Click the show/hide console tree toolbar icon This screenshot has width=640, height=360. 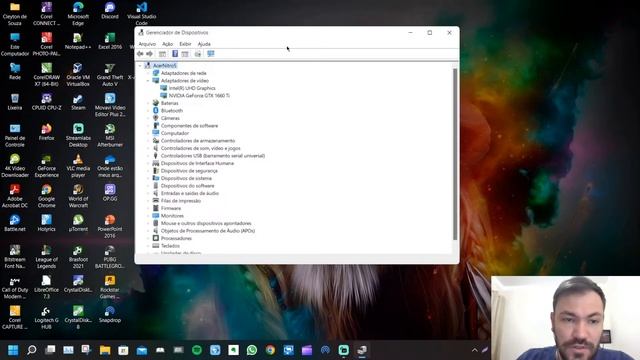coord(162,54)
